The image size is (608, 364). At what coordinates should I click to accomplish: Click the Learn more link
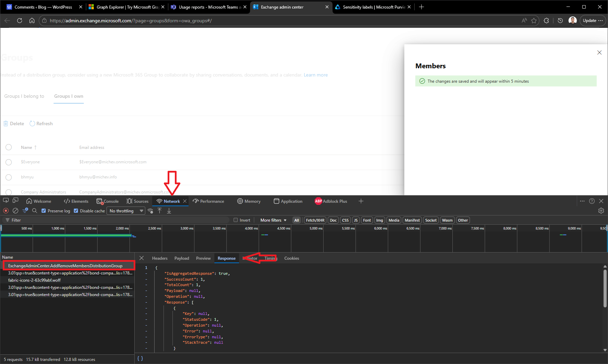316,75
